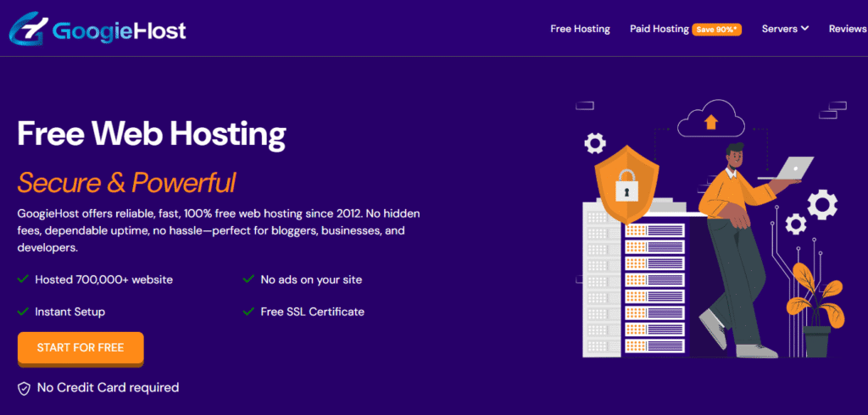The height and width of the screenshot is (415, 868).
Task: Click the shield icon beside No Credit Card
Action: point(25,388)
